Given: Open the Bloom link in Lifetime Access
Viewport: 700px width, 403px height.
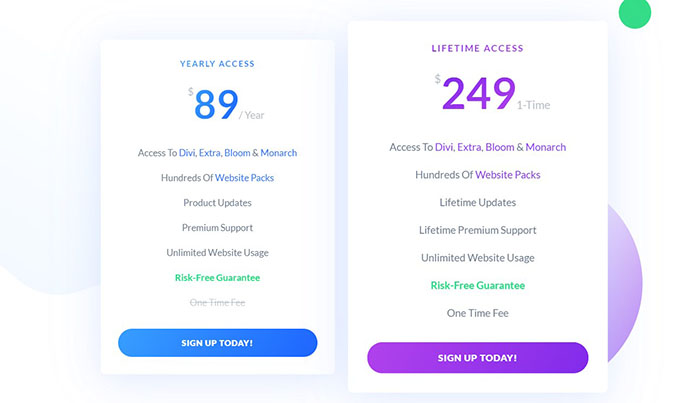Looking at the screenshot, I should 500,147.
